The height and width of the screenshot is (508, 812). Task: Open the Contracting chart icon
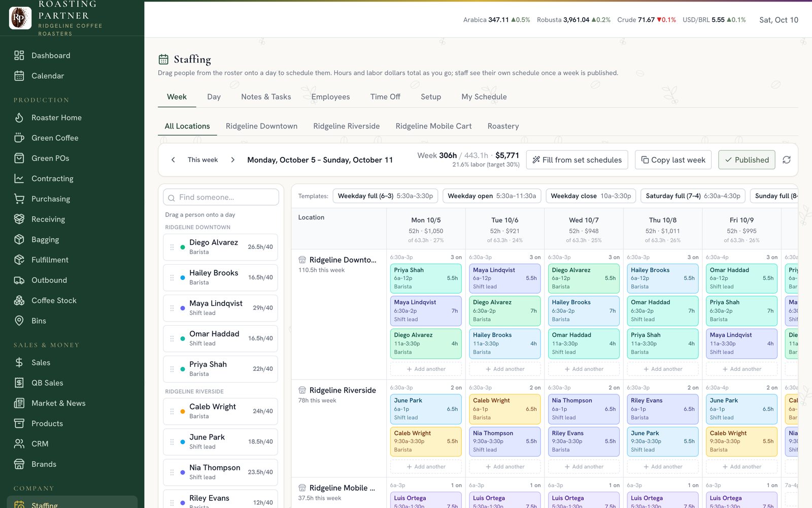click(x=19, y=178)
